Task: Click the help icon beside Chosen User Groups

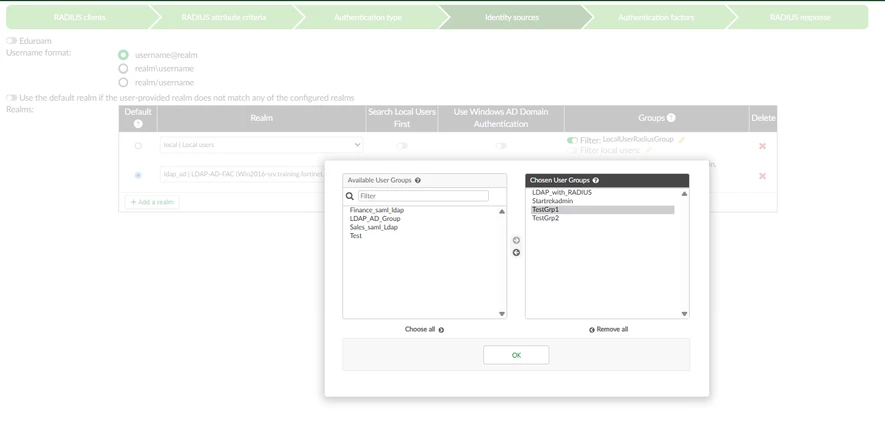Action: (x=595, y=180)
